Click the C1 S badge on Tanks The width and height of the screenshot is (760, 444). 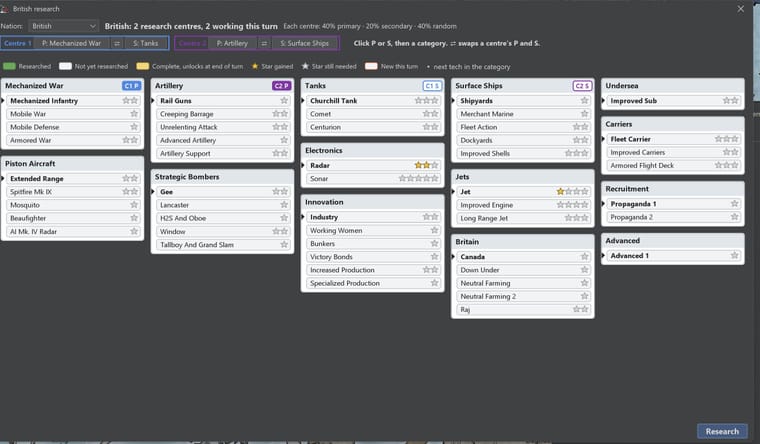point(432,86)
